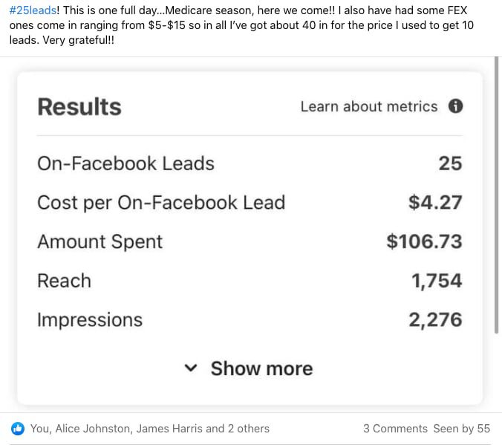Click the $4.27 cost per lead value
The width and height of the screenshot is (502, 448).
click(435, 203)
